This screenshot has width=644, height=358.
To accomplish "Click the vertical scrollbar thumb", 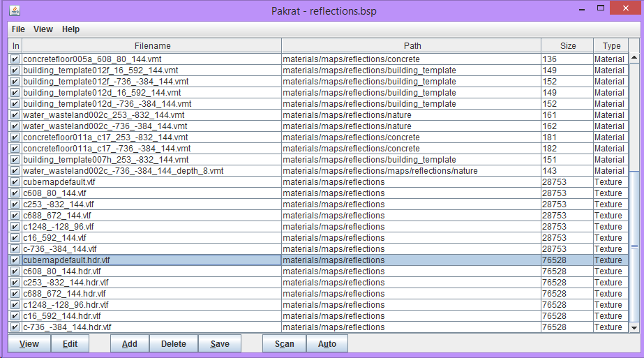I will [x=634, y=246].
